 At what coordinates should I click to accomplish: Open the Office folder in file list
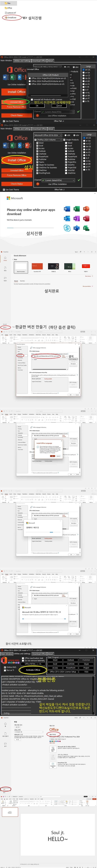9,8
